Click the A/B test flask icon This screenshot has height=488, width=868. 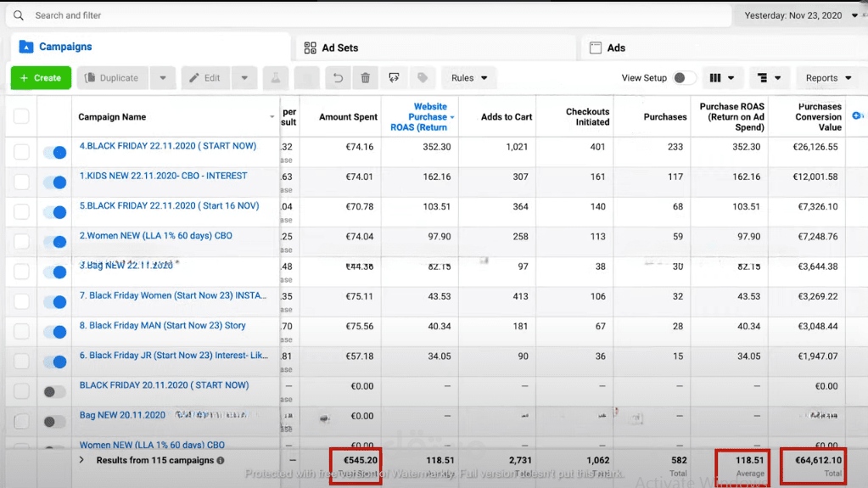point(275,78)
